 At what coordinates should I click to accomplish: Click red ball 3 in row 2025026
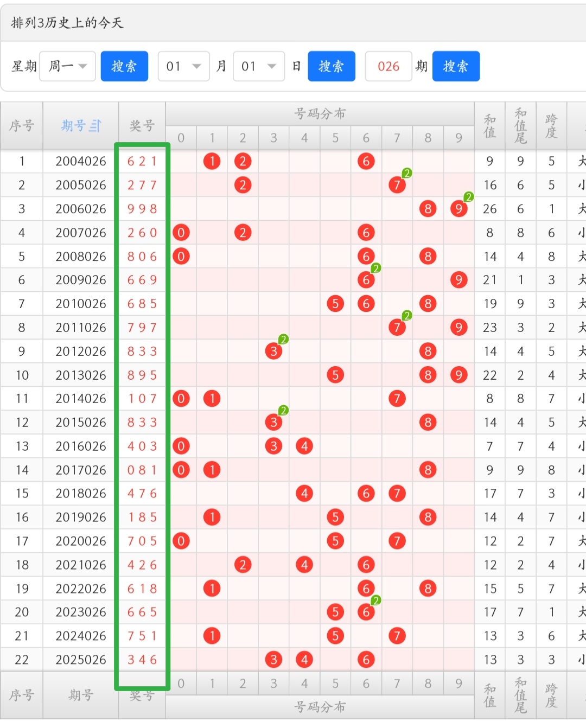click(x=273, y=660)
